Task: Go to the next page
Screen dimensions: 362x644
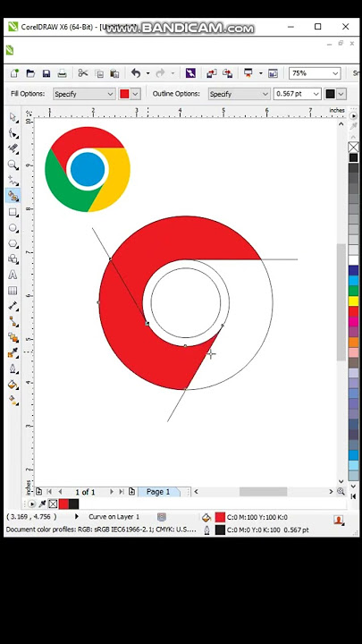Action: [111, 492]
